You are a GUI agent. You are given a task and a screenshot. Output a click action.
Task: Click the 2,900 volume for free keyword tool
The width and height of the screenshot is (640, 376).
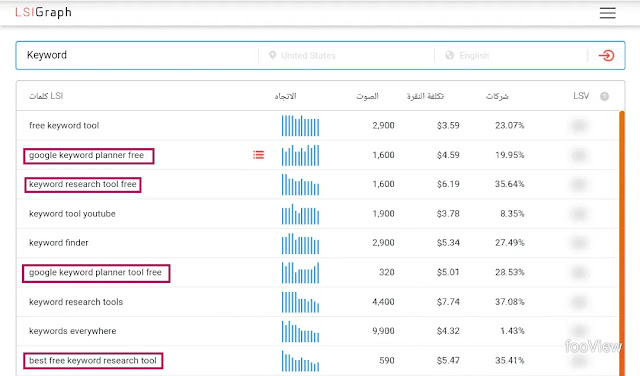383,125
